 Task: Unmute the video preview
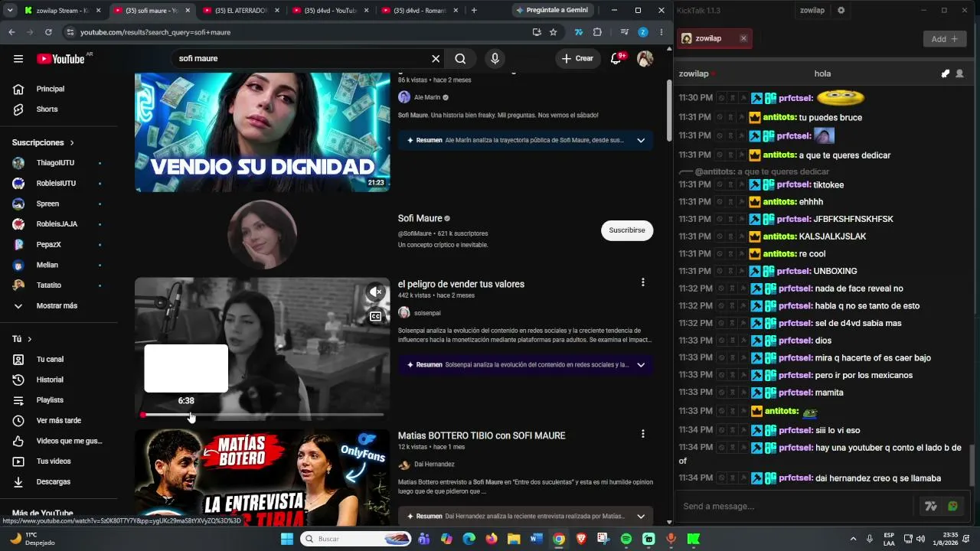375,292
